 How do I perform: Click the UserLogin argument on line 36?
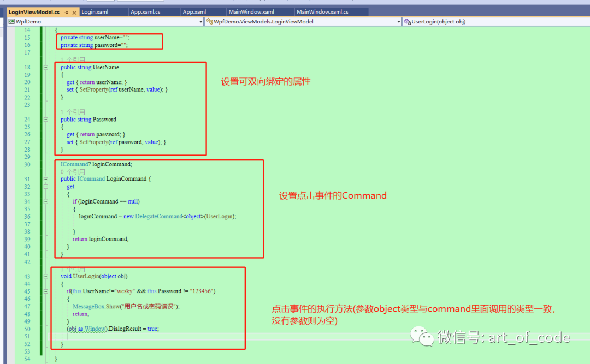coord(219,217)
